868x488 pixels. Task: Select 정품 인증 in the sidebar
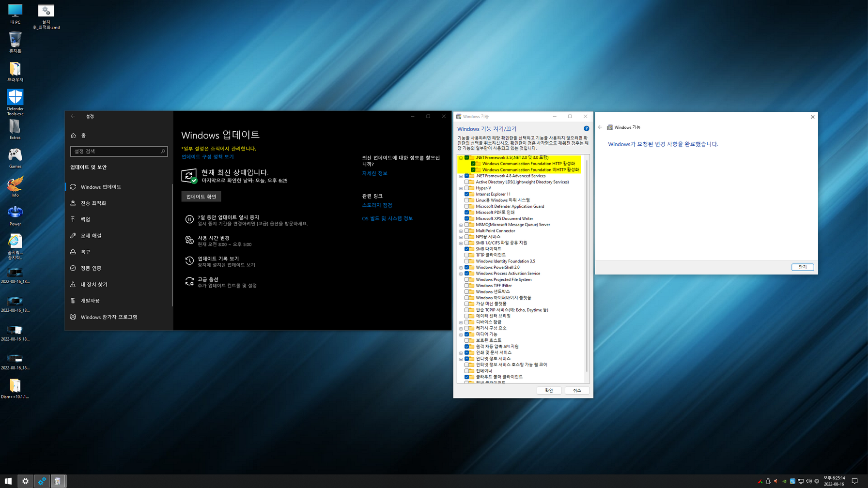(119, 268)
